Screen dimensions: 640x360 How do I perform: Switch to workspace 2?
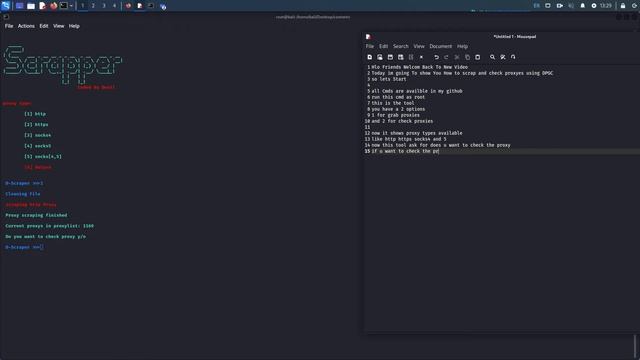click(93, 6)
